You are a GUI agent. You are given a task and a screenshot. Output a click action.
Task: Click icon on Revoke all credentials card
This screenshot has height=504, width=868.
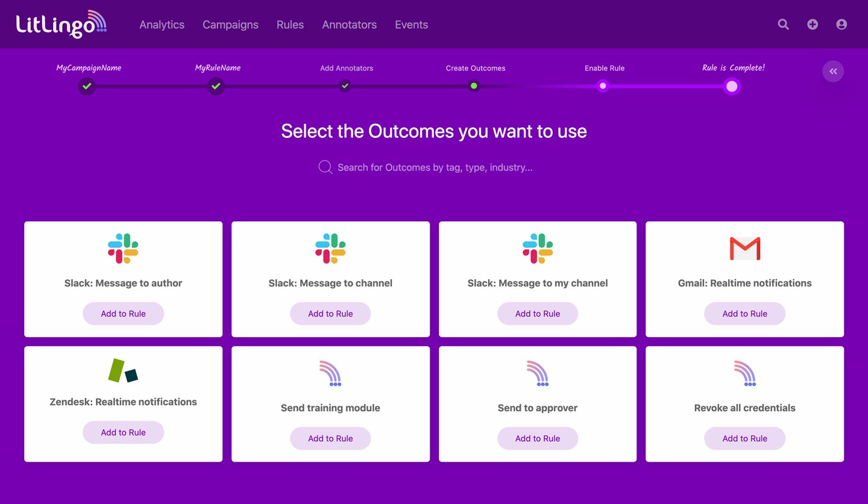(x=744, y=373)
